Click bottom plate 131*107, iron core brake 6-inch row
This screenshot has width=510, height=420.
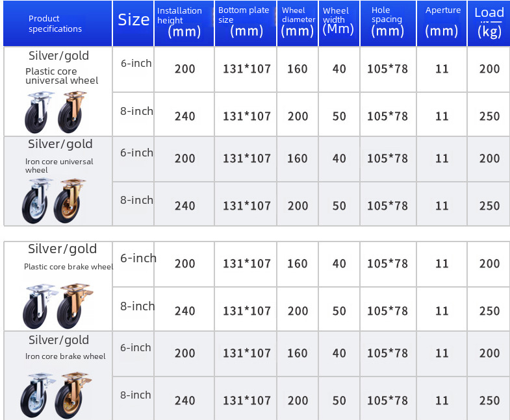pos(246,353)
